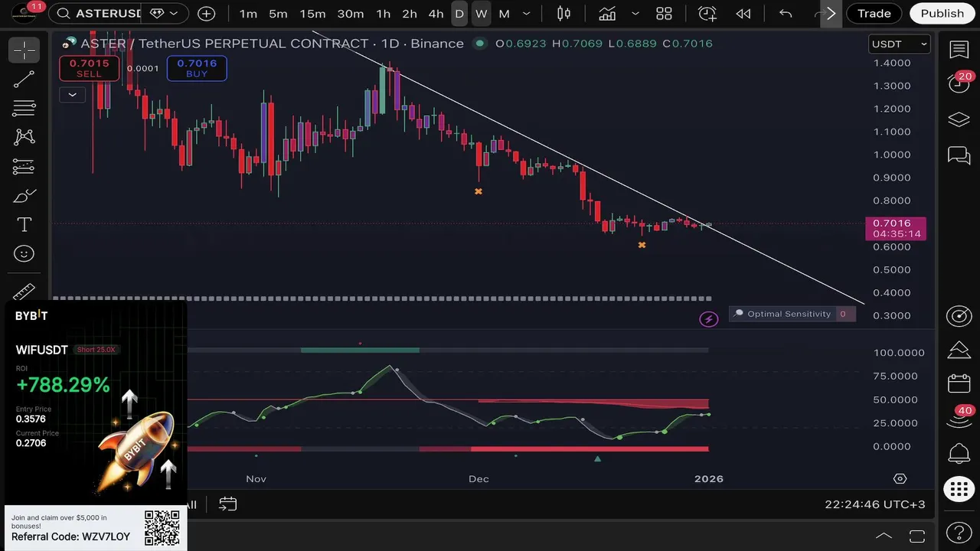Expand the timeframe list dropdown arrow
This screenshot has height=551, width=980.
pos(527,13)
